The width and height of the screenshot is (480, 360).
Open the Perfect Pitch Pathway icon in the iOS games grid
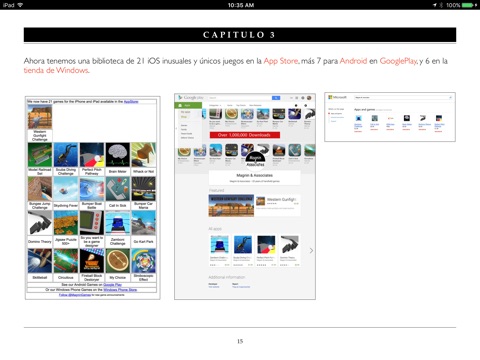click(x=92, y=155)
